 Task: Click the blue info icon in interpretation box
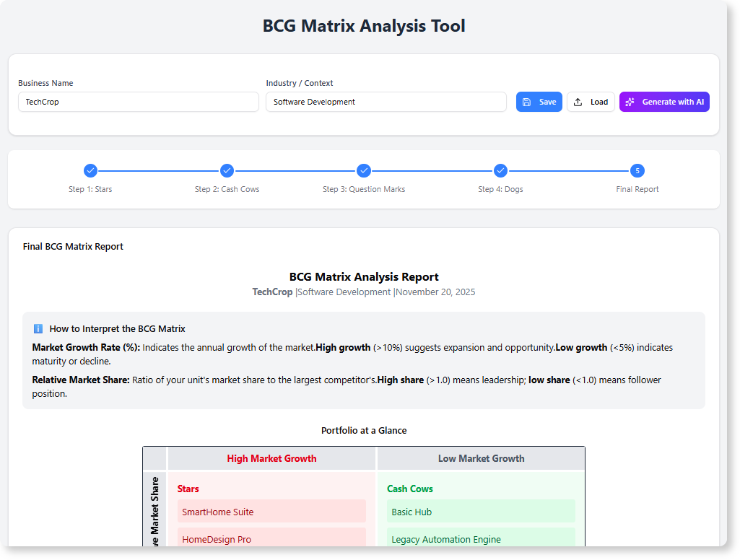(x=38, y=328)
